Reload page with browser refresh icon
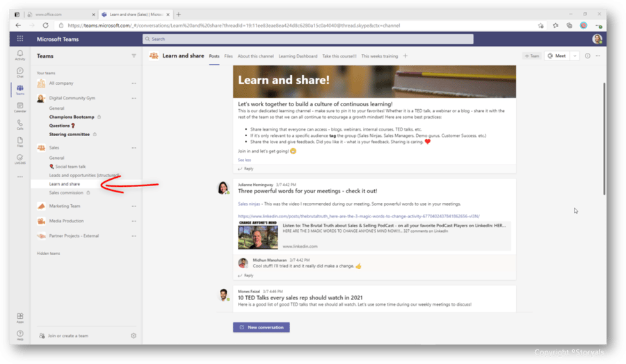This screenshot has height=364, width=626. tap(45, 25)
